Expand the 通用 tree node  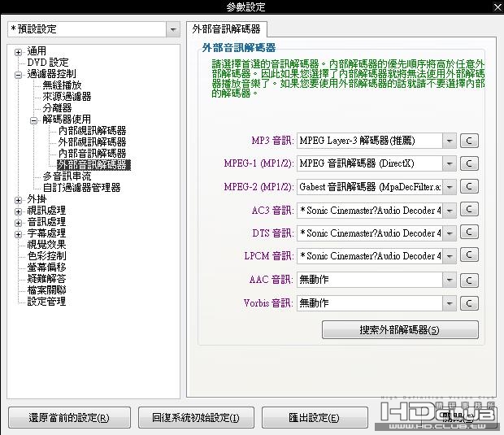pyautogui.click(x=19, y=52)
